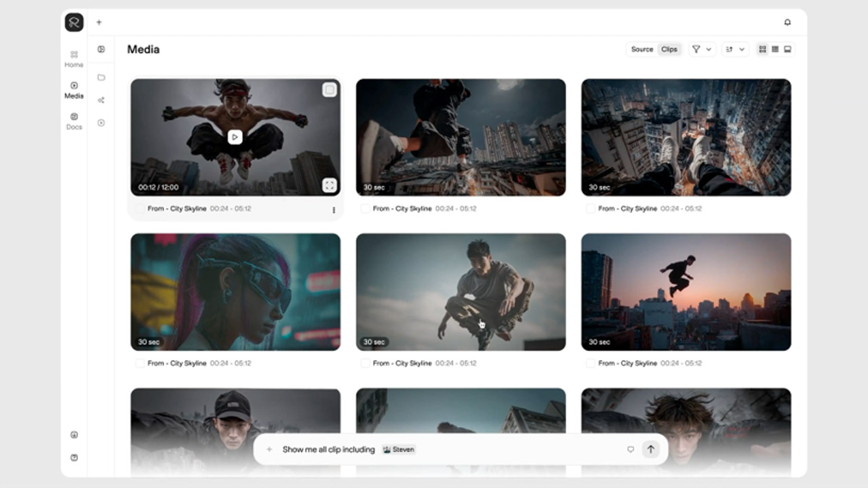868x488 pixels.
Task: Open the night rooftop leap thumbnail
Action: click(461, 138)
